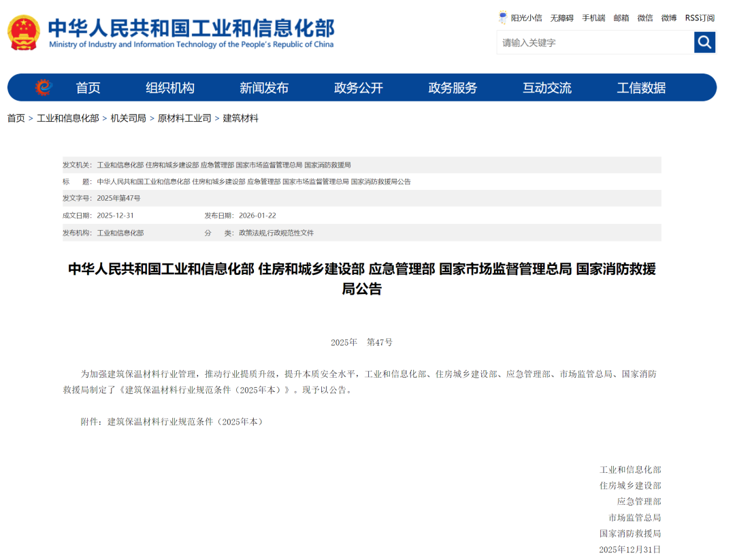Screen dimensions: 735x560
Task: Click the 机关司局 breadcrumb link
Action: (128, 118)
